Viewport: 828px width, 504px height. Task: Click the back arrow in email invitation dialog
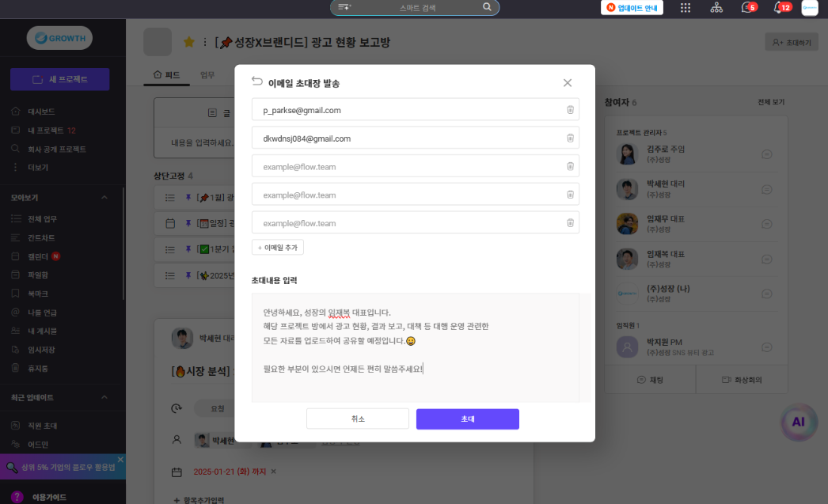tap(257, 81)
